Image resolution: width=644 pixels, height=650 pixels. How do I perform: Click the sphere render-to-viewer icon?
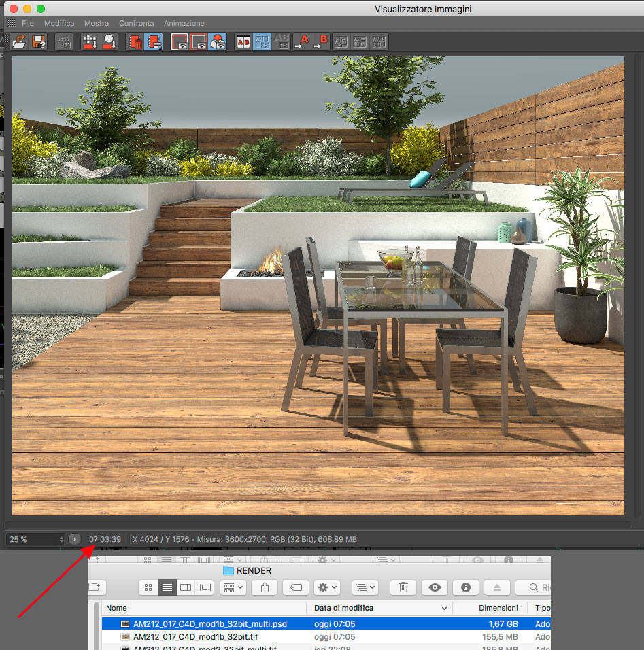click(x=109, y=42)
